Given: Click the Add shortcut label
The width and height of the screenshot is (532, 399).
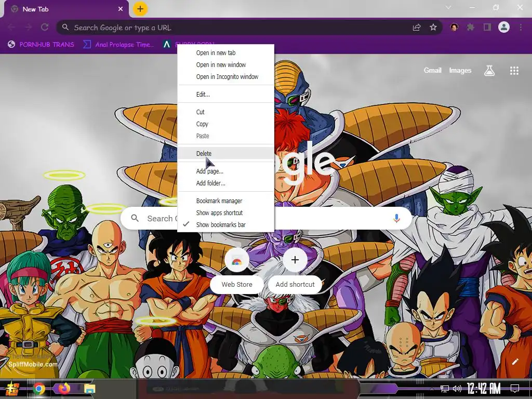Looking at the screenshot, I should point(295,284).
